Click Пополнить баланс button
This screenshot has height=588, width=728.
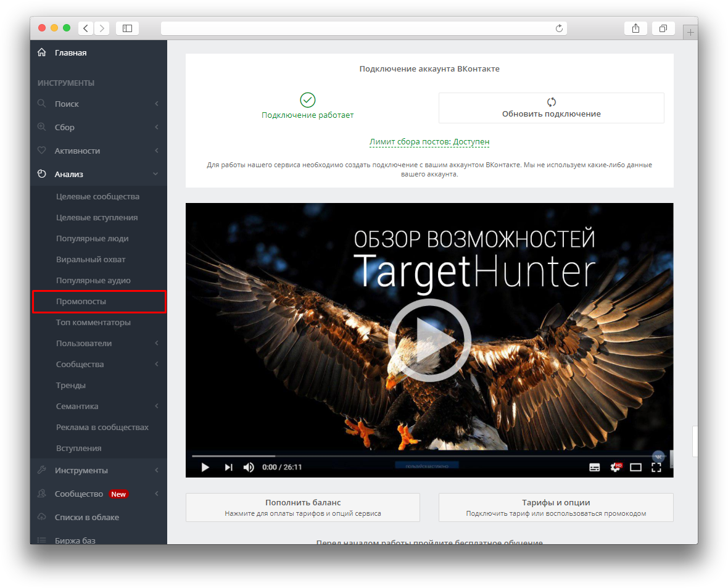tap(303, 507)
